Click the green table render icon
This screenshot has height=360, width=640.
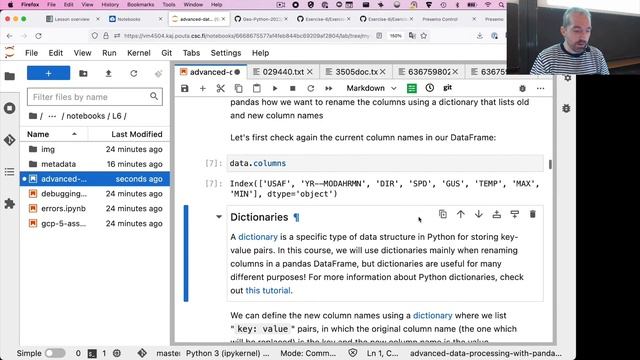(x=412, y=88)
